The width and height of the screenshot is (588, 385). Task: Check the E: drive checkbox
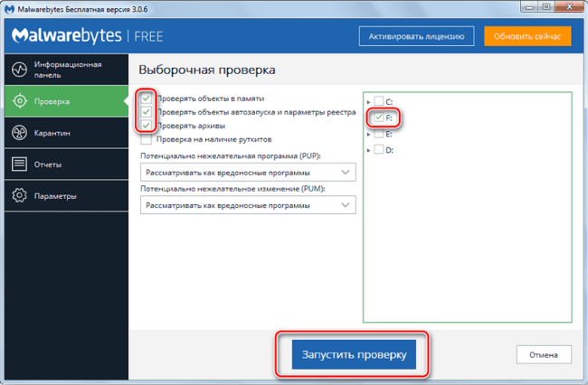pos(379,134)
